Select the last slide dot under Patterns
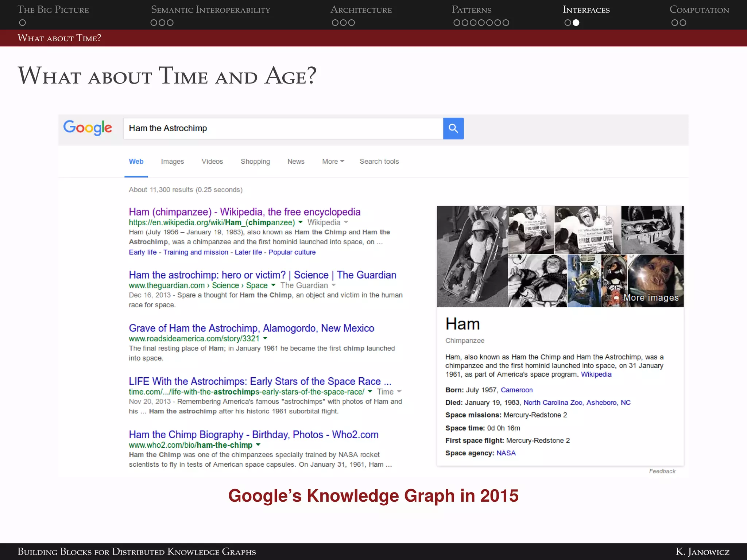This screenshot has height=560, width=747. (506, 23)
